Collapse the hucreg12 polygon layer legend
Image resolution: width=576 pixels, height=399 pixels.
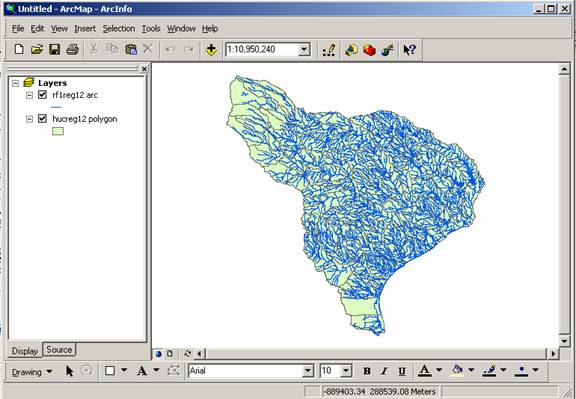tap(29, 119)
